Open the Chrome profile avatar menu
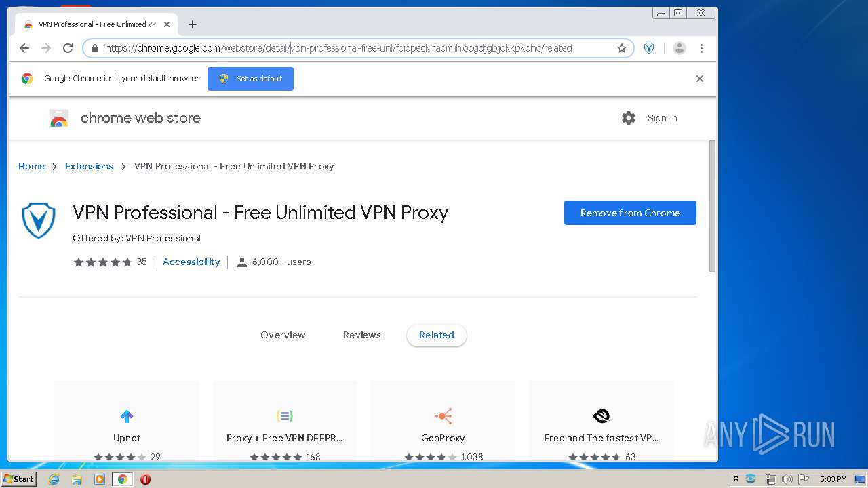Screen dimensions: 868x488 [x=679, y=48]
